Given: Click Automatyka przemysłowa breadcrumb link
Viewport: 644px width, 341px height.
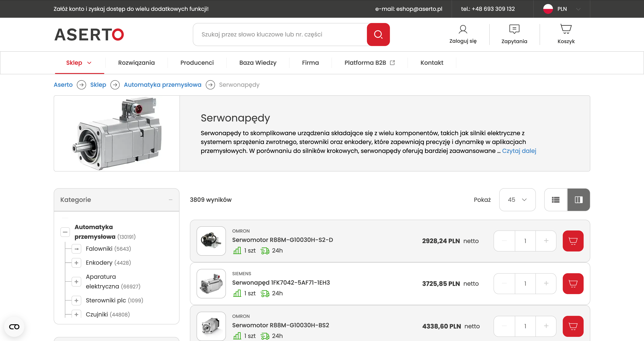Looking at the screenshot, I should pos(163,85).
